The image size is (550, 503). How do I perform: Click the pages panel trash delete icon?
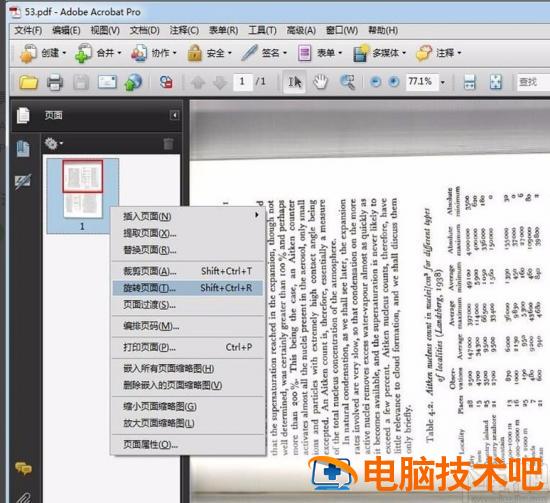[168, 143]
